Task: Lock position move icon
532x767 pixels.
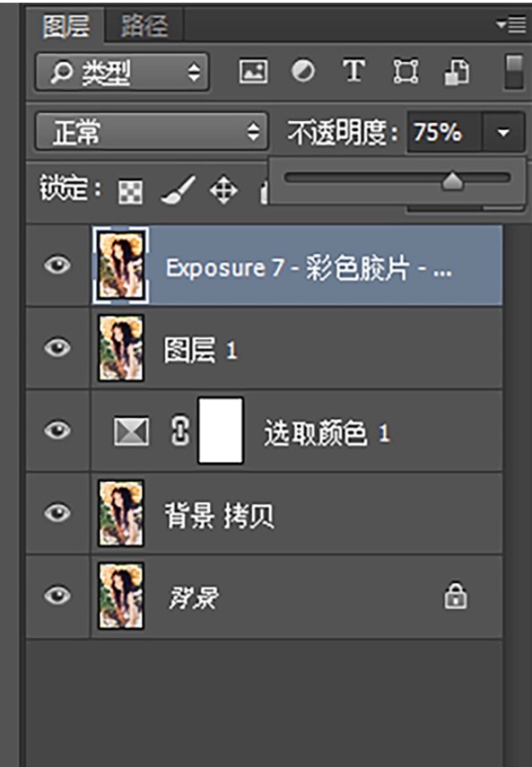Action: click(x=223, y=190)
